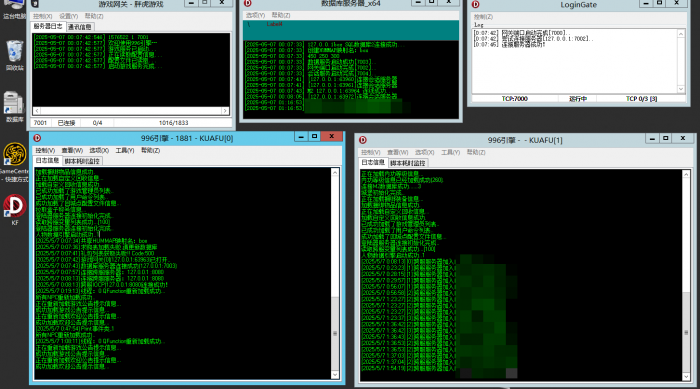This screenshot has width=700, height=389.
Task: Switch to 脚本耗时监控 tab in KUAFU[0]
Action: (x=82, y=161)
